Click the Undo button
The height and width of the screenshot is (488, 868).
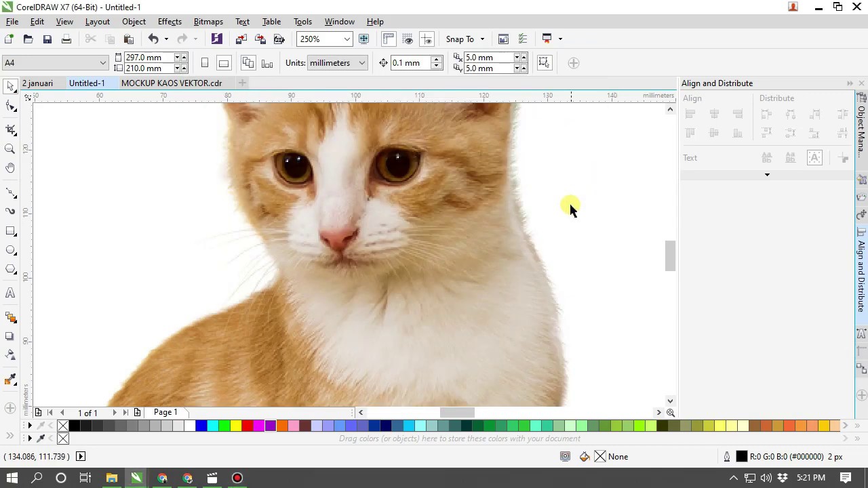click(153, 39)
